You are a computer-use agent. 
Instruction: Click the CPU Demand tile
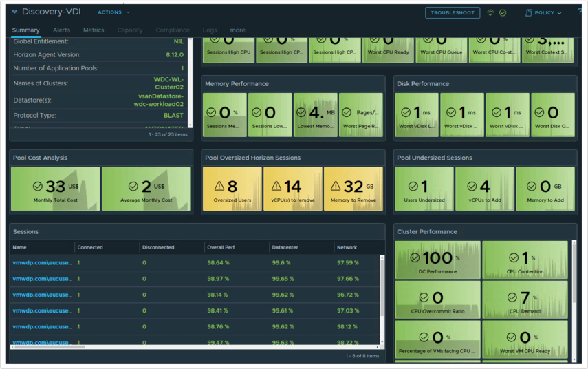pyautogui.click(x=525, y=299)
